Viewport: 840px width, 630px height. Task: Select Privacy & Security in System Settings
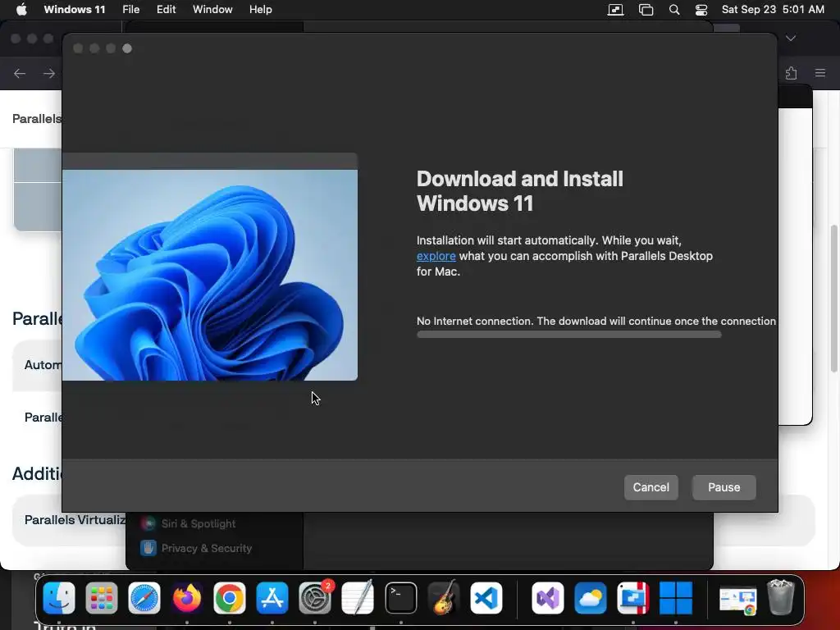(x=196, y=548)
